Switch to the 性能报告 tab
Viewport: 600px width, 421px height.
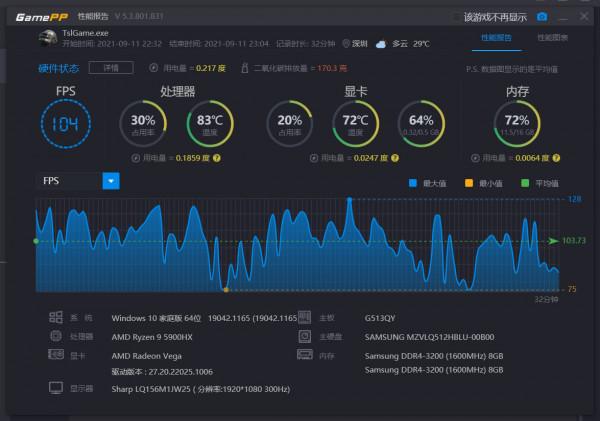[496, 38]
